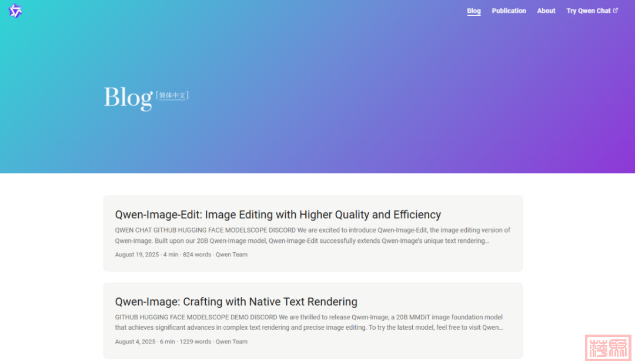Click Qwen Team author on the Qwen-Image post

pyautogui.click(x=232, y=342)
